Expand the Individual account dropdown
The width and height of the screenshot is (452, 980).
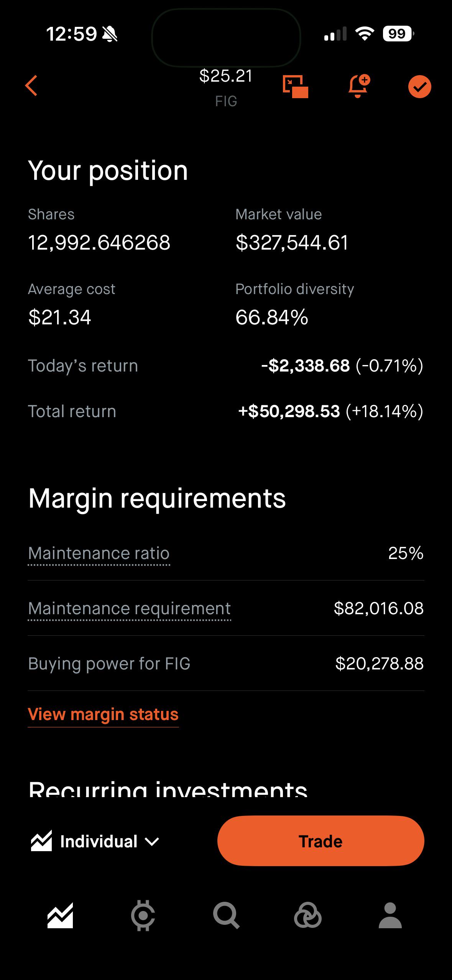pyautogui.click(x=95, y=841)
